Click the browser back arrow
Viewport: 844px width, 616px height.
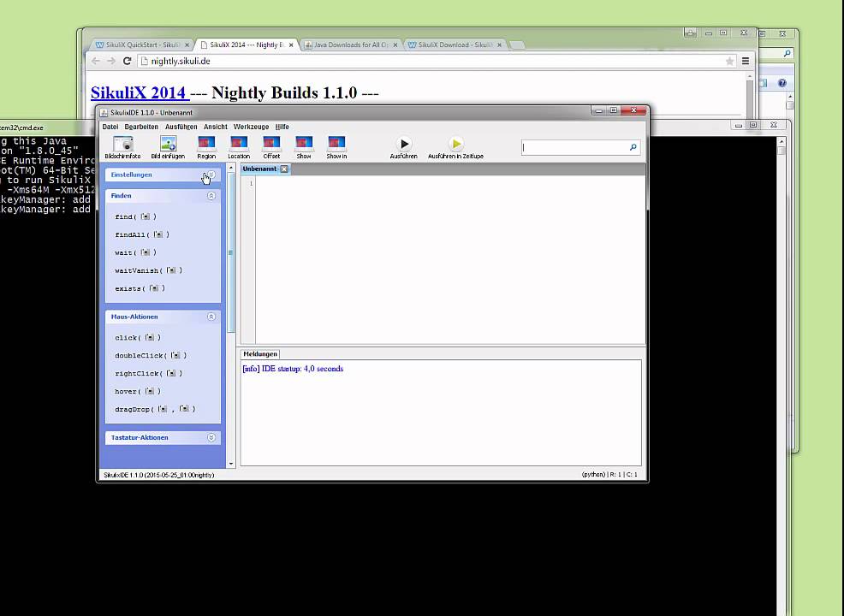[x=96, y=62]
